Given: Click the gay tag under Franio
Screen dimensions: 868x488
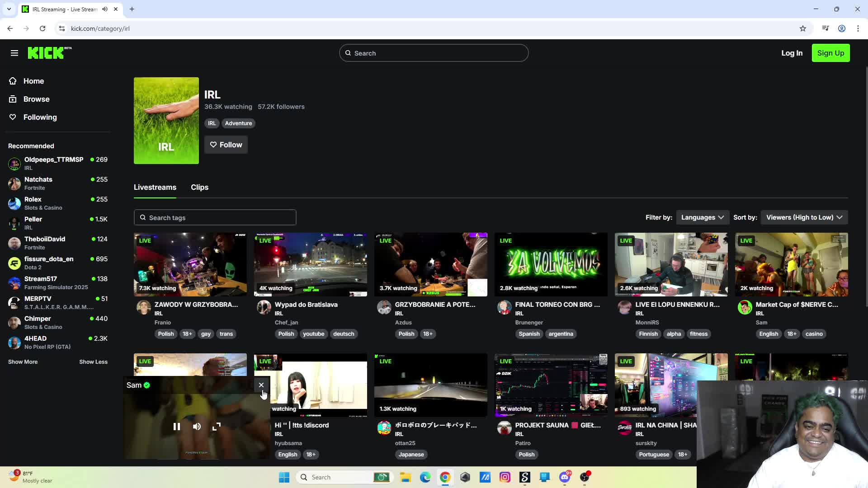Looking at the screenshot, I should (206, 334).
